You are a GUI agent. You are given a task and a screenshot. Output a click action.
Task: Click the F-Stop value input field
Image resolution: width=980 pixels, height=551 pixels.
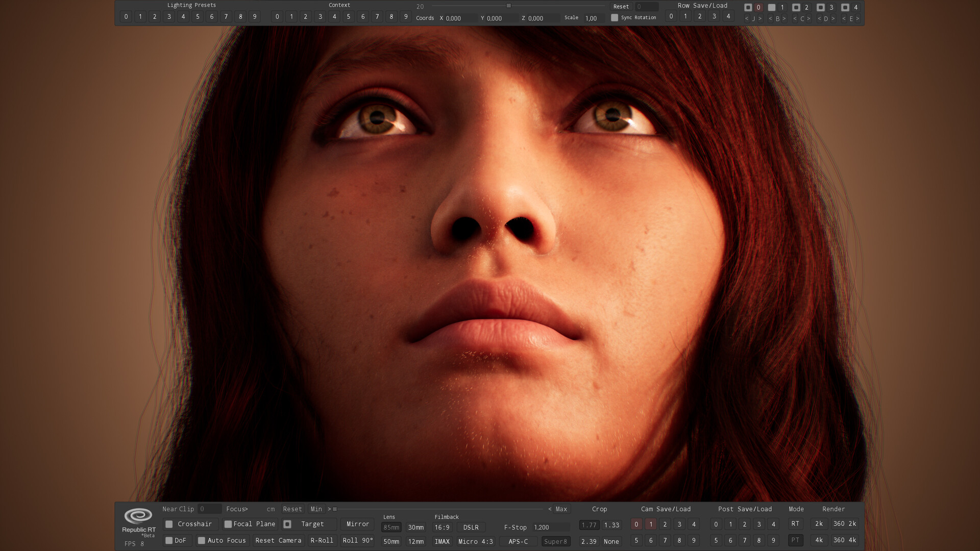pos(550,528)
